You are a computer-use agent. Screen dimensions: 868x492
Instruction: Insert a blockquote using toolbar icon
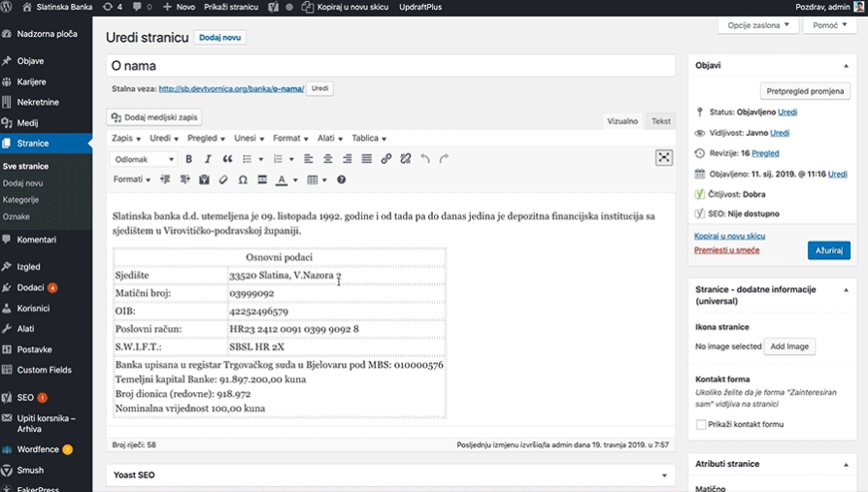(228, 159)
